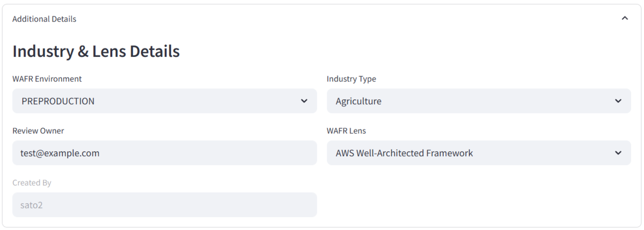
Task: Click the WAFR Environment dropdown arrow icon
Action: pos(304,101)
